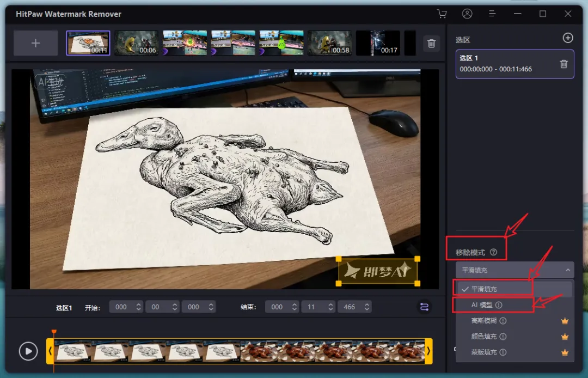Click the spinner arrows of 结束 11 field
This screenshot has width=588, height=378.
click(330, 307)
